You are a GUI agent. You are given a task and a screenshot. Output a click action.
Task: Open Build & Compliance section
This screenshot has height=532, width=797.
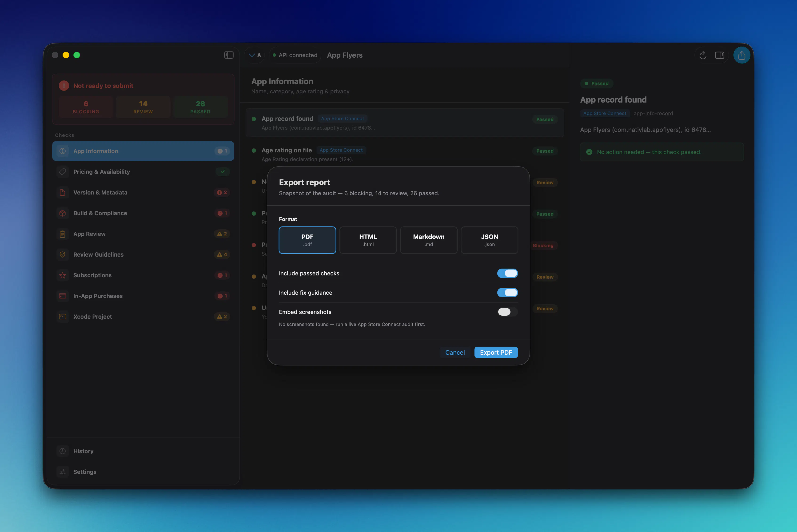click(x=143, y=213)
